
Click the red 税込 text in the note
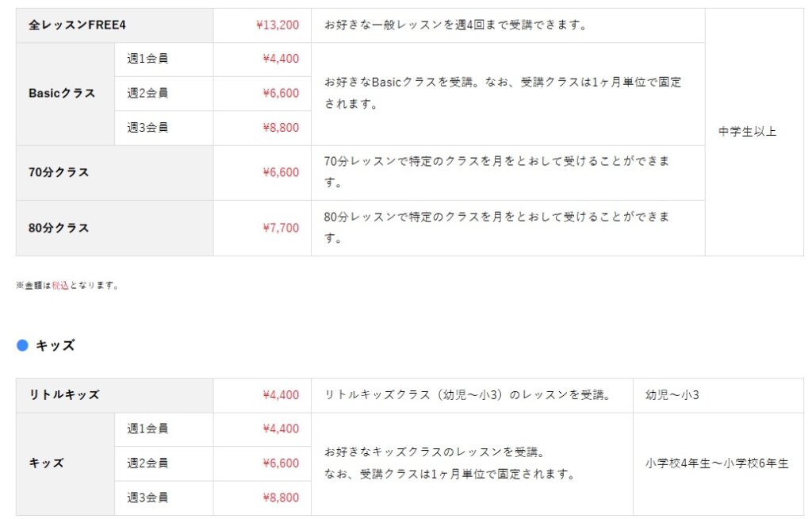(x=60, y=286)
